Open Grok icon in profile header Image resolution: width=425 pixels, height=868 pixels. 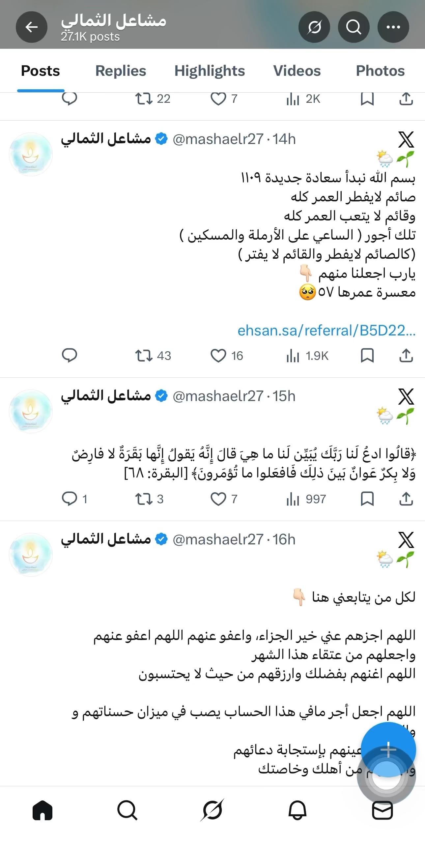pos(314,27)
